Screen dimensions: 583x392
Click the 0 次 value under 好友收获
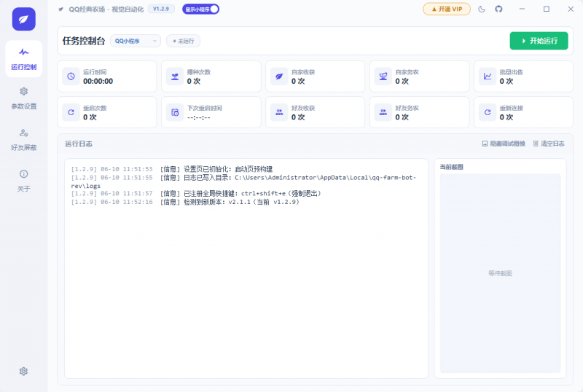tap(298, 117)
